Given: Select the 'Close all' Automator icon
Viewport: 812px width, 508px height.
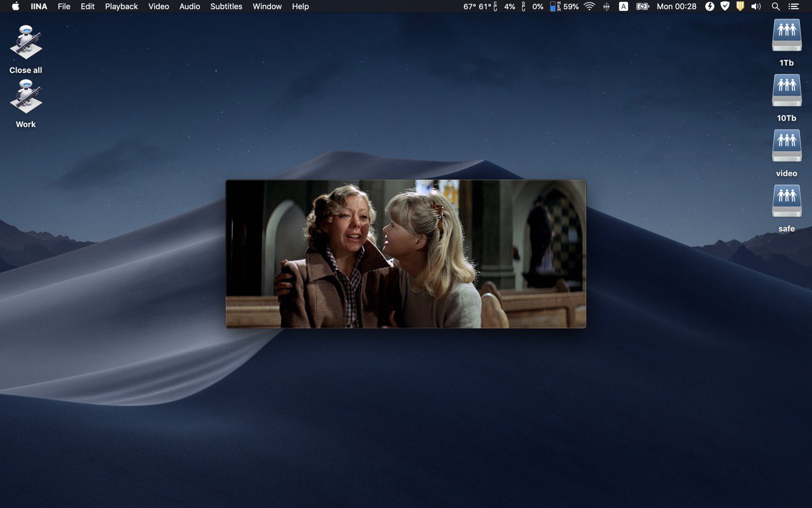Looking at the screenshot, I should coord(26,43).
